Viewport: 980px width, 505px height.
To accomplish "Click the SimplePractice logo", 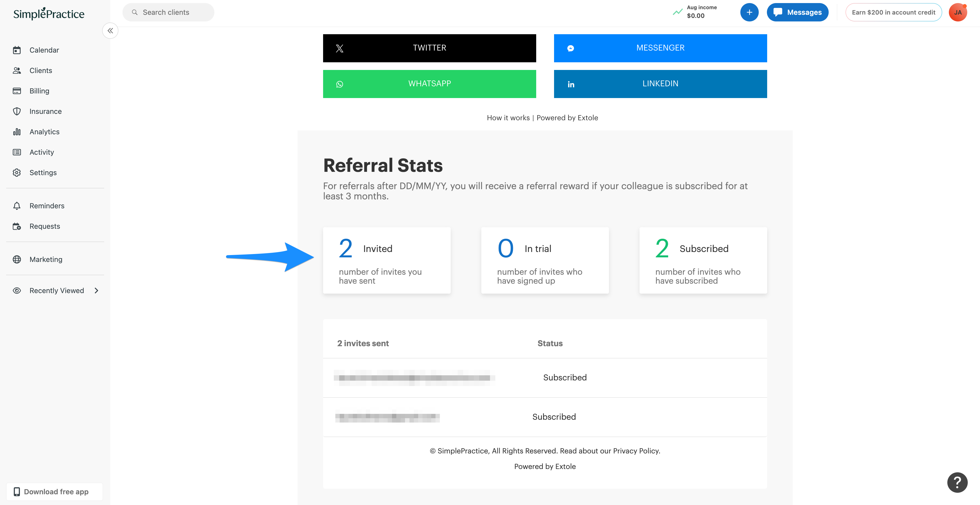I will (49, 14).
